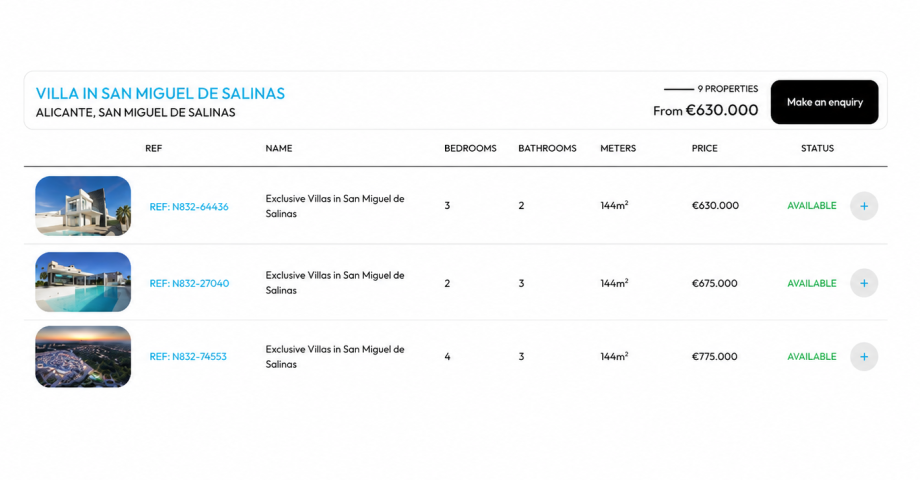Select the Villa in San Miguel de Salinas title
Screen dimensions: 920x480
[x=160, y=93]
